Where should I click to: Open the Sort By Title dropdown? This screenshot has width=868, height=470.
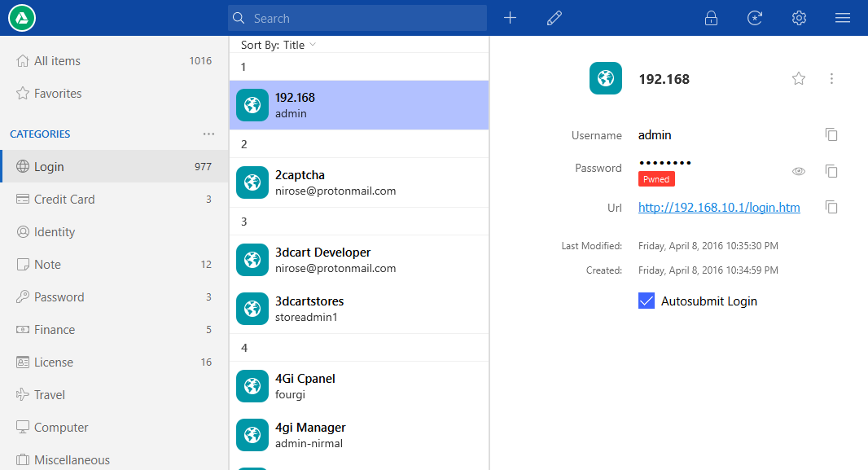click(278, 45)
